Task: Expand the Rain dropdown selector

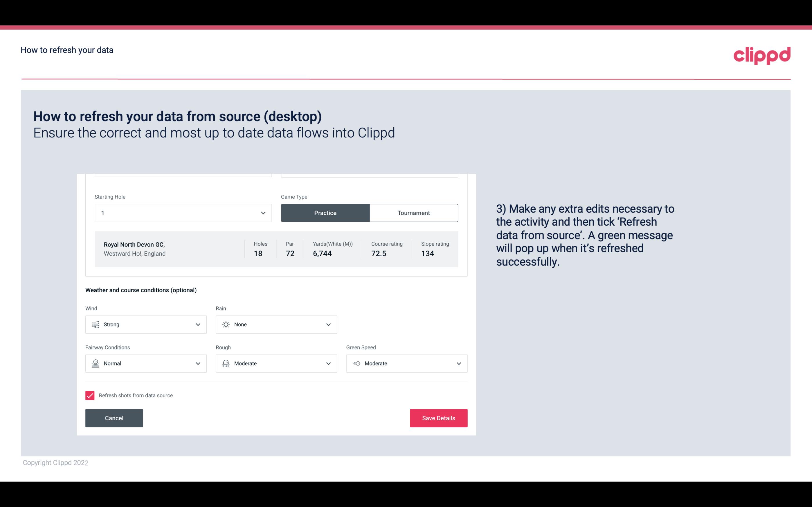Action: [328, 324]
